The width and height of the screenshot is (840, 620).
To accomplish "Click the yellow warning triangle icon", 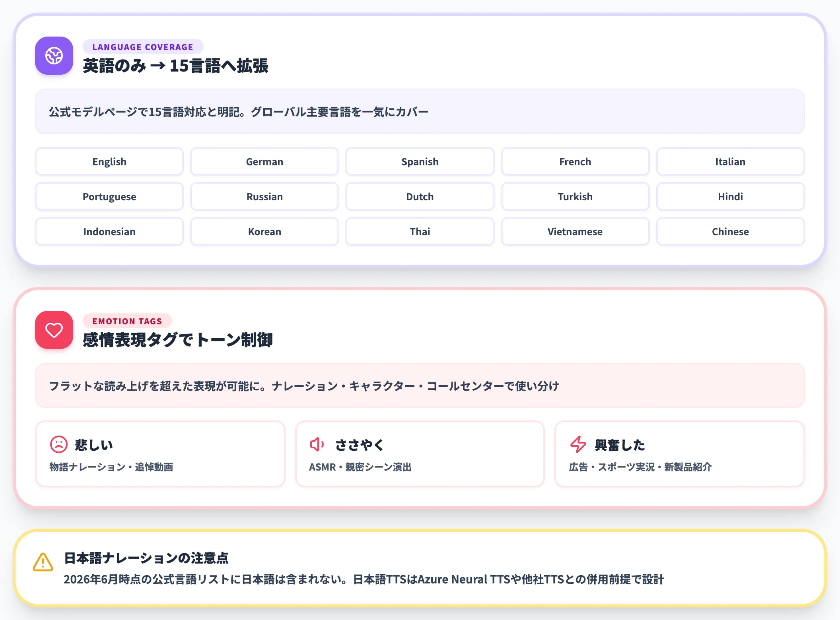I will tap(43, 562).
